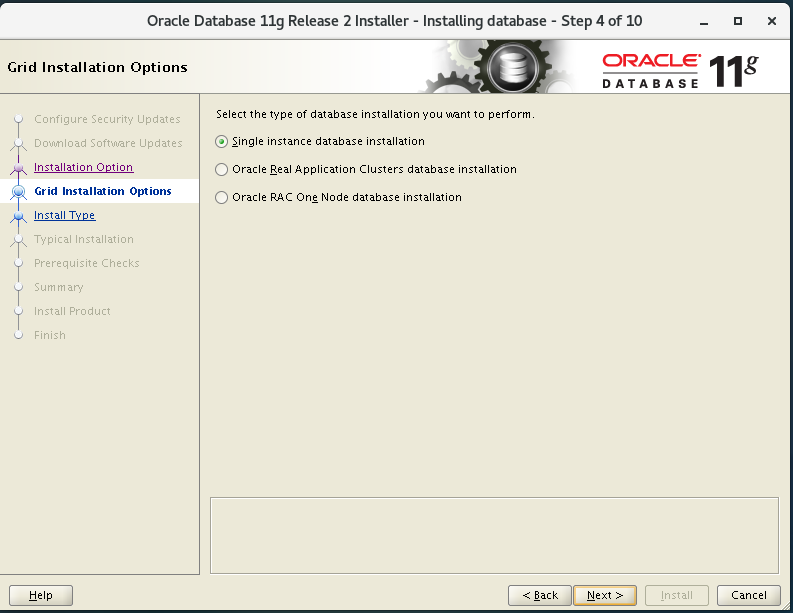Click the Typical Installation step
This screenshot has height=613, width=793.
click(84, 239)
